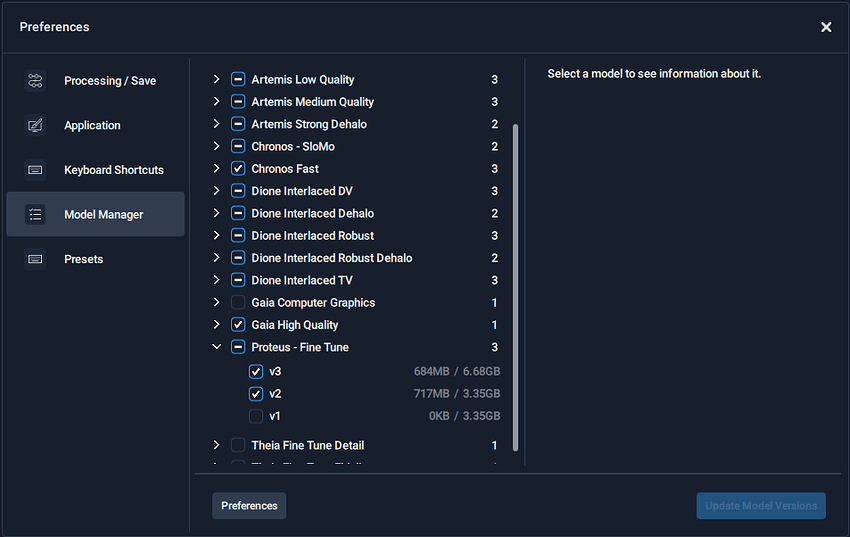Toggle Dione Interlaced Dehalo checkbox
The image size is (850, 537).
click(238, 213)
